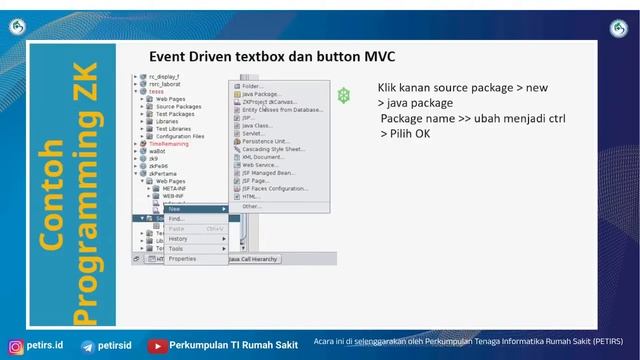Image resolution: width=640 pixels, height=360 pixels.
Task: Choose Find... from the context menu
Action: [x=196, y=219]
